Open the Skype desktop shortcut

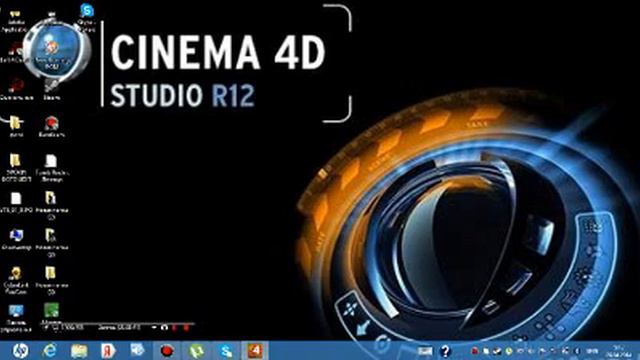coord(87,11)
